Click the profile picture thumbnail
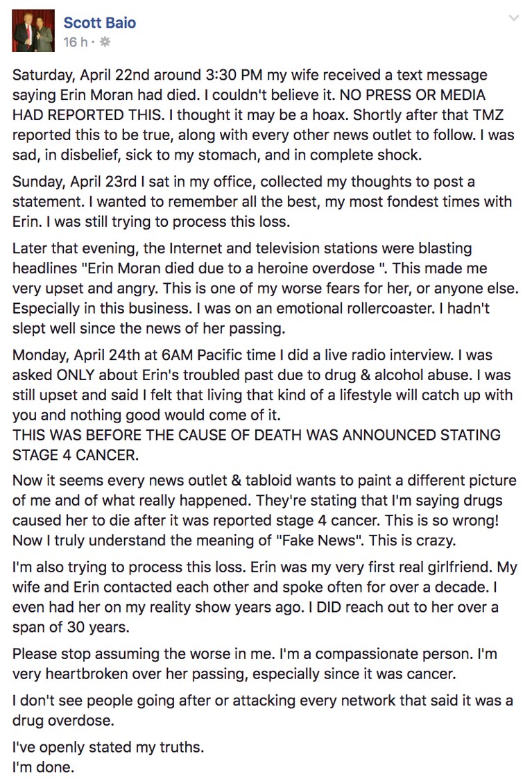The width and height of the screenshot is (532, 779). coord(33,31)
